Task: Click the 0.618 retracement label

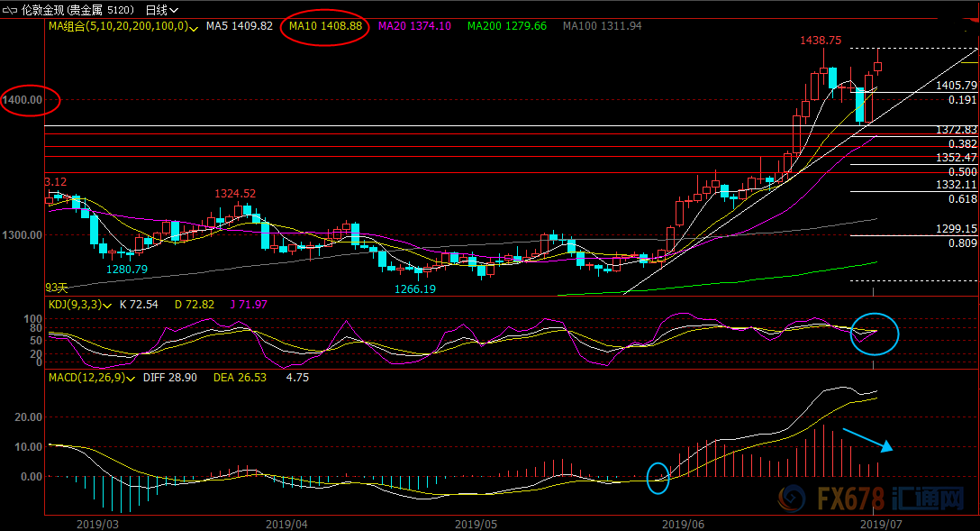Action: tap(963, 199)
